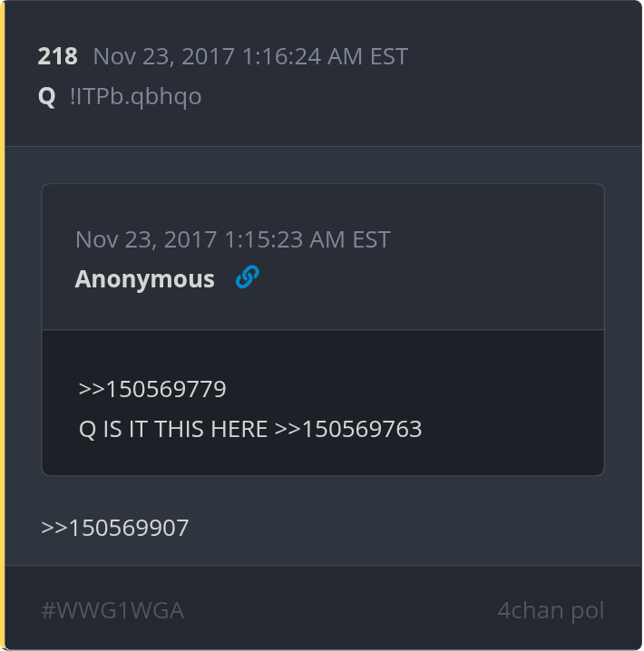The height and width of the screenshot is (651, 644).
Task: Click the 'Q IS IT THIS HERE' text
Action: [173, 429]
